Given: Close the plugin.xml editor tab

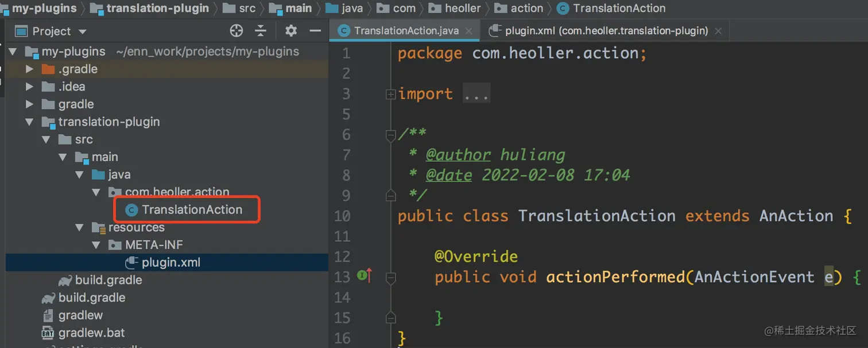Looking at the screenshot, I should (719, 31).
